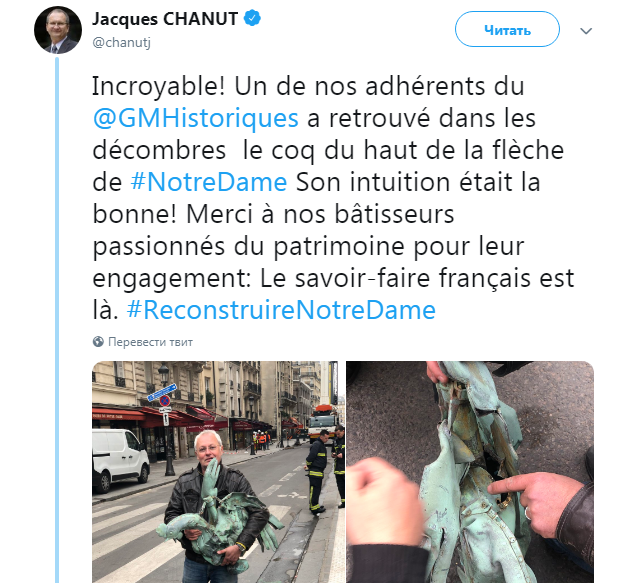Image resolution: width=626 pixels, height=583 pixels.
Task: Open close-up photo of damaged rooster
Action: [x=470, y=472]
